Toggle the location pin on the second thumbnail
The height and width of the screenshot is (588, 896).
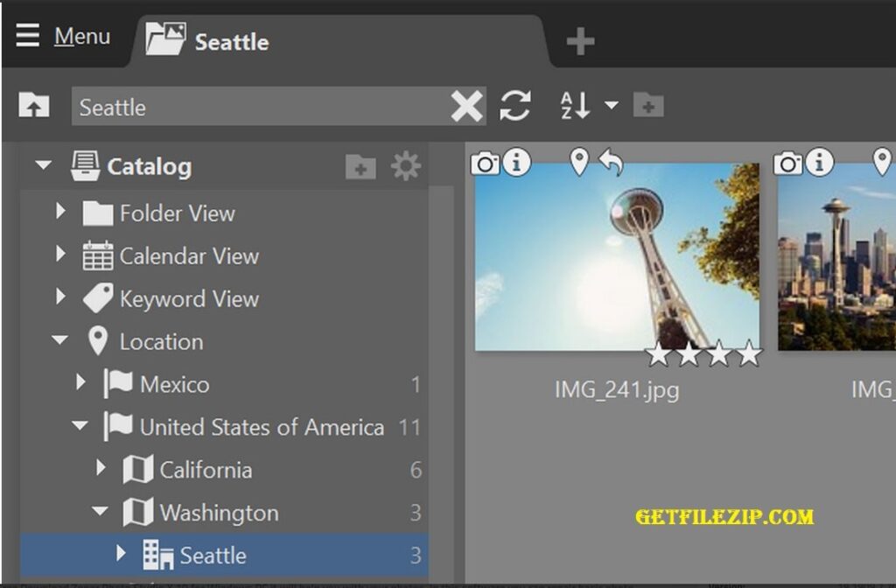tap(882, 162)
